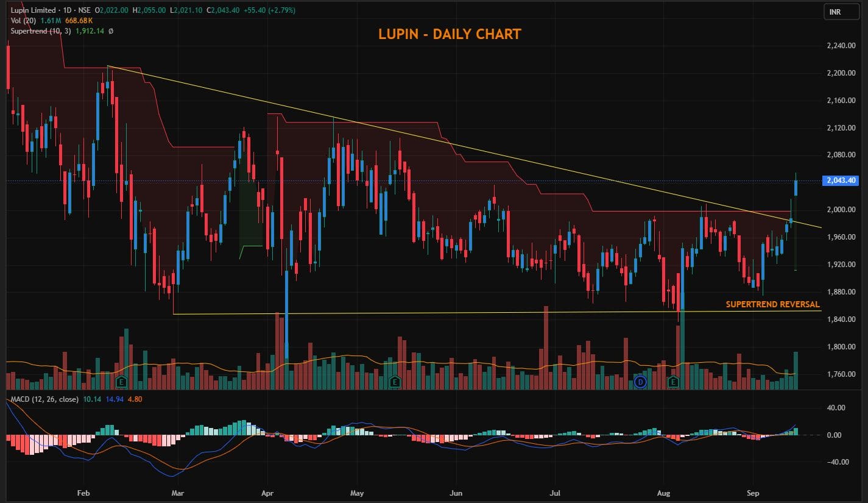Click the change value +55.40 (+2.79%)
Screen dimensions: 868x503
click(269, 10)
